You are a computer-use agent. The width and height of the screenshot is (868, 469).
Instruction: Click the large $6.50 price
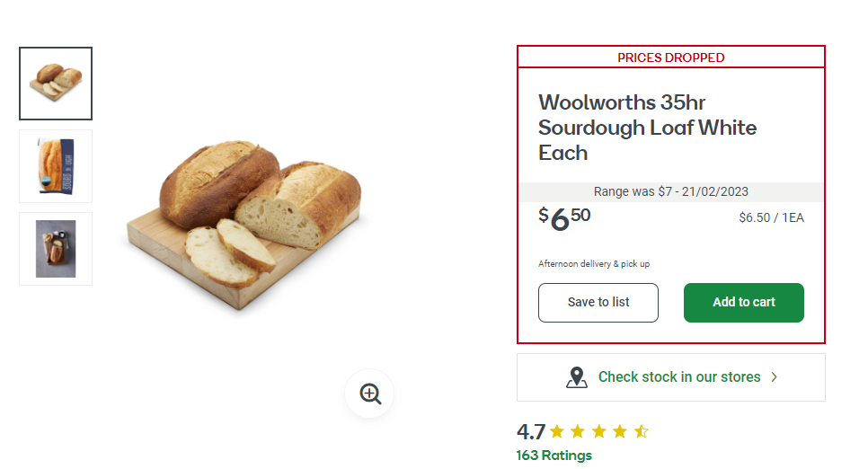pos(565,218)
